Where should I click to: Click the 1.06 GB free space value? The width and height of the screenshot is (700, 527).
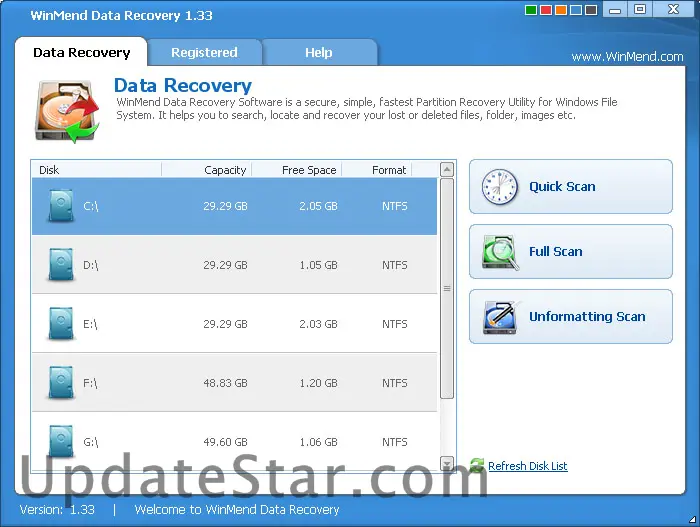(x=318, y=442)
